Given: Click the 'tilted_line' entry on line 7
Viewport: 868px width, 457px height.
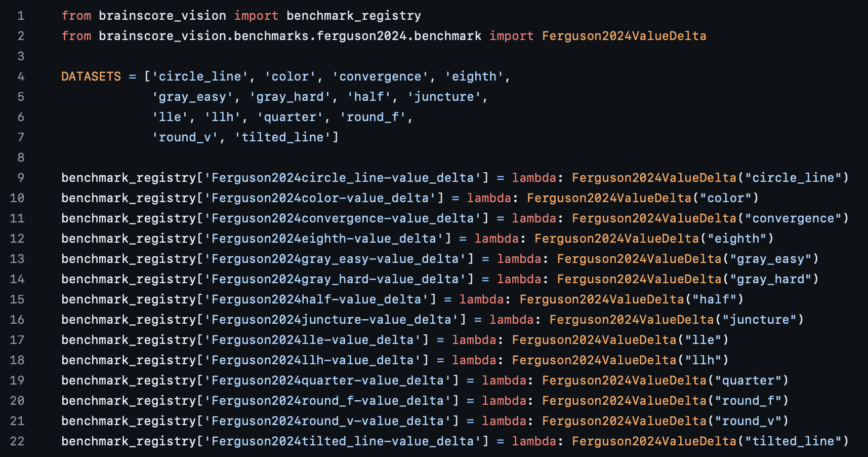Looking at the screenshot, I should click(283, 137).
